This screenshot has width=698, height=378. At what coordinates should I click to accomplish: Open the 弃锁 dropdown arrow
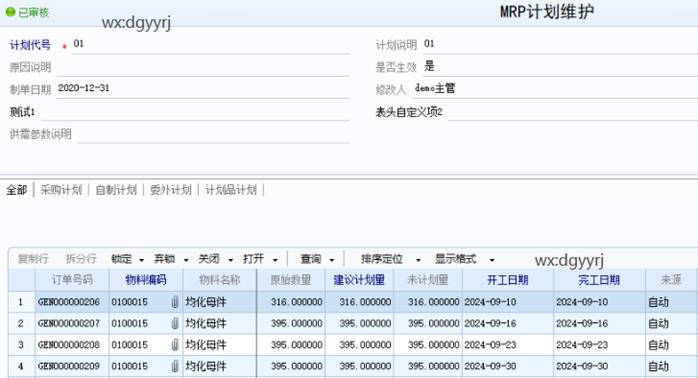coord(186,260)
